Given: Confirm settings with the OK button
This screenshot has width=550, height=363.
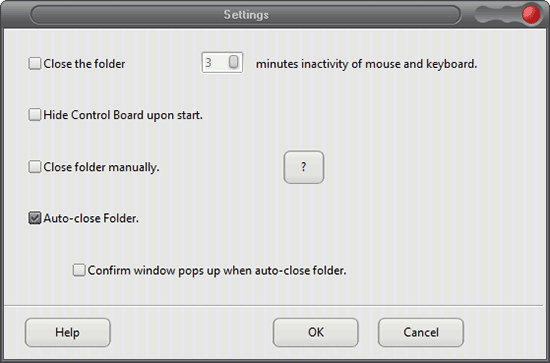Looking at the screenshot, I should tap(316, 332).
